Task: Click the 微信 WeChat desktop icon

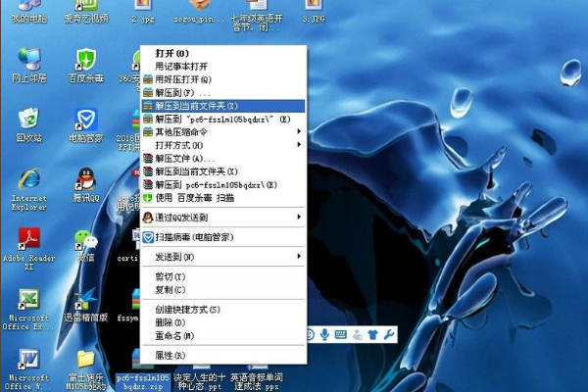Action: tap(85, 240)
